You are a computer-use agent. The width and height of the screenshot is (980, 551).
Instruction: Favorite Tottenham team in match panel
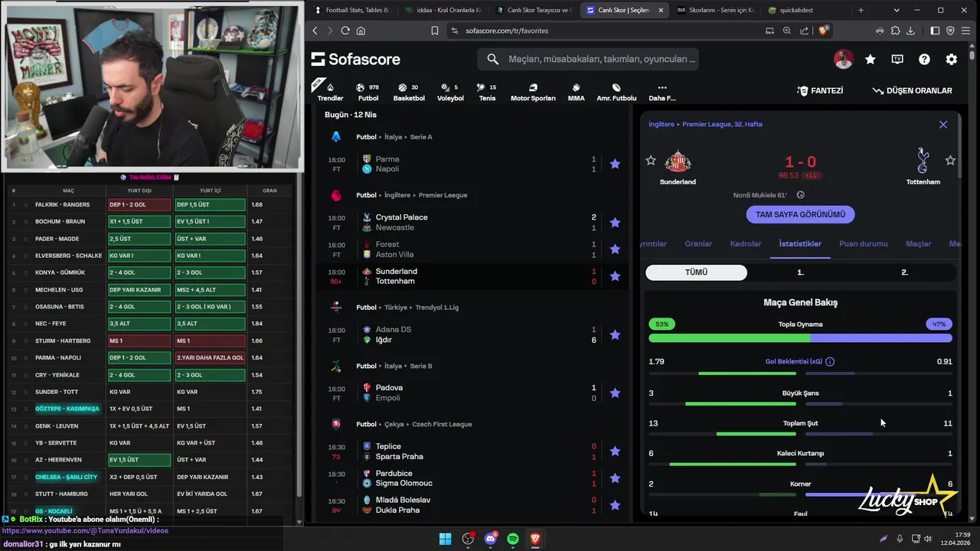pyautogui.click(x=950, y=160)
